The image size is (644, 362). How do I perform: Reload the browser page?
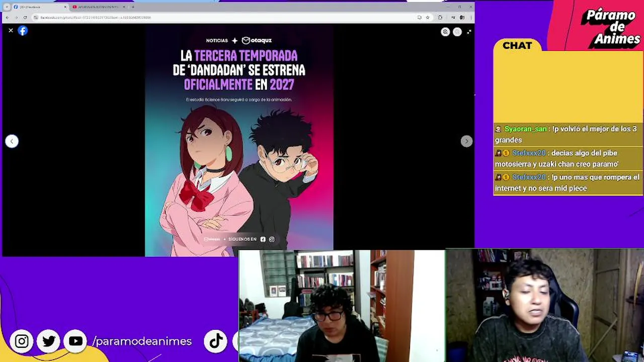coord(25,17)
